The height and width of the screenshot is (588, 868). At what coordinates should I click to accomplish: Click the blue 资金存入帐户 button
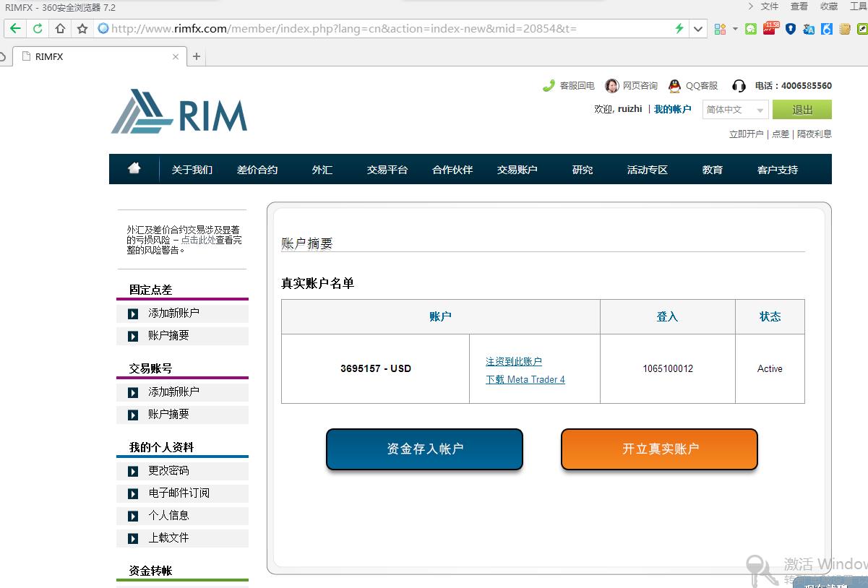tap(424, 449)
